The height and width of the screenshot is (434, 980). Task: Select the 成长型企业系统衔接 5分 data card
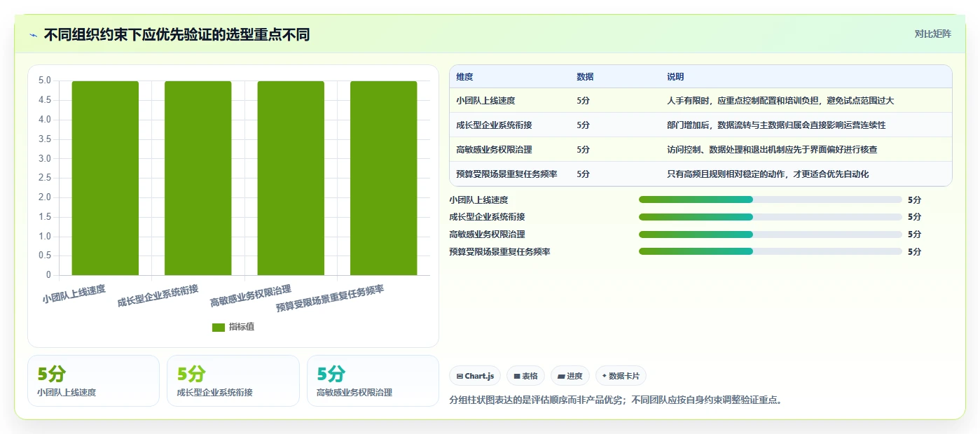point(233,381)
